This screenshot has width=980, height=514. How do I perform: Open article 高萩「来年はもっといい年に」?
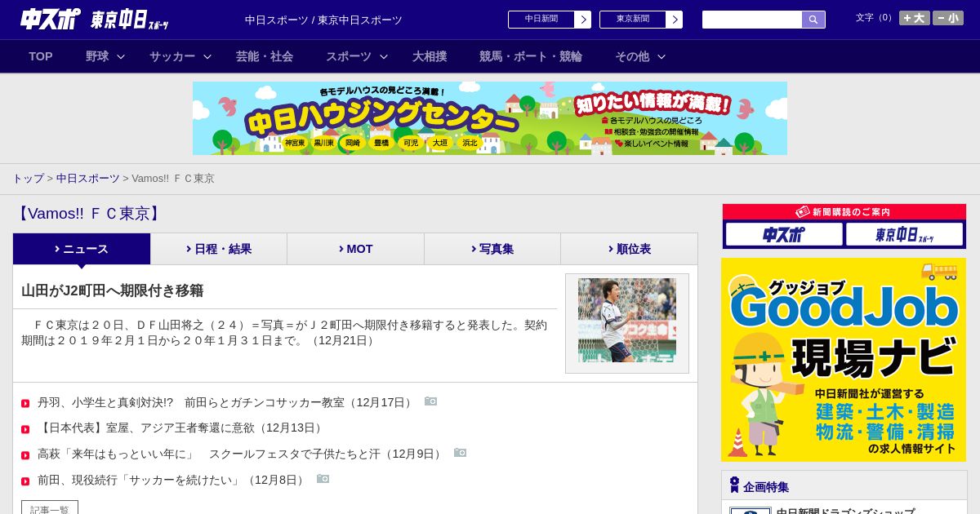coord(241,454)
